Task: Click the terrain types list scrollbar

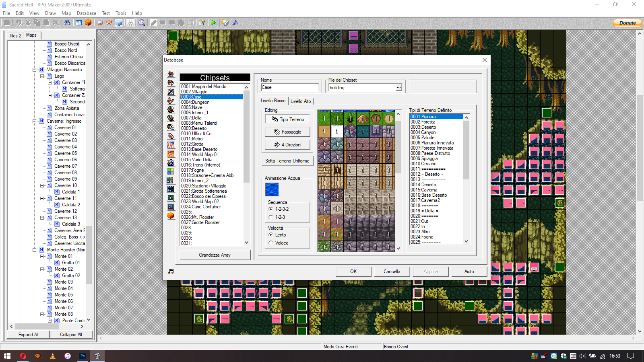Action: click(x=466, y=179)
